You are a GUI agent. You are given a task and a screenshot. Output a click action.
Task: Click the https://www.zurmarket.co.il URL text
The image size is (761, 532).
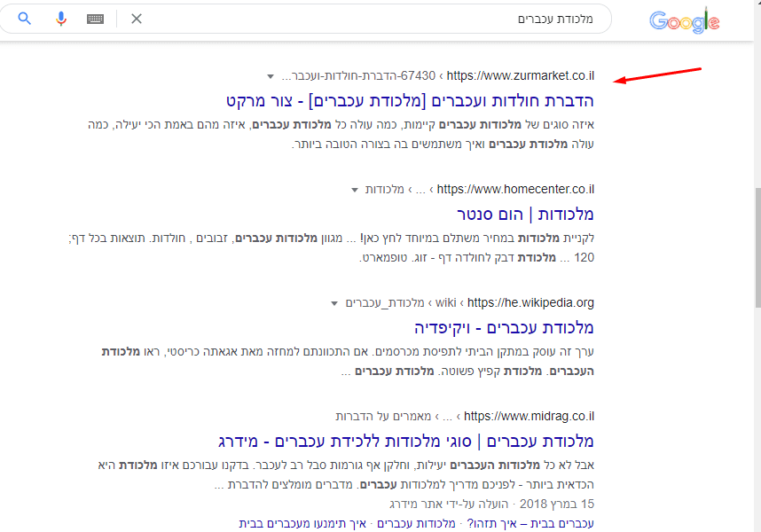521,75
